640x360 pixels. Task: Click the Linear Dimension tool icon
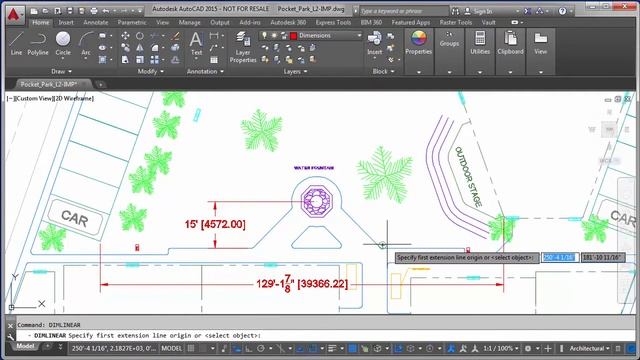click(x=213, y=36)
